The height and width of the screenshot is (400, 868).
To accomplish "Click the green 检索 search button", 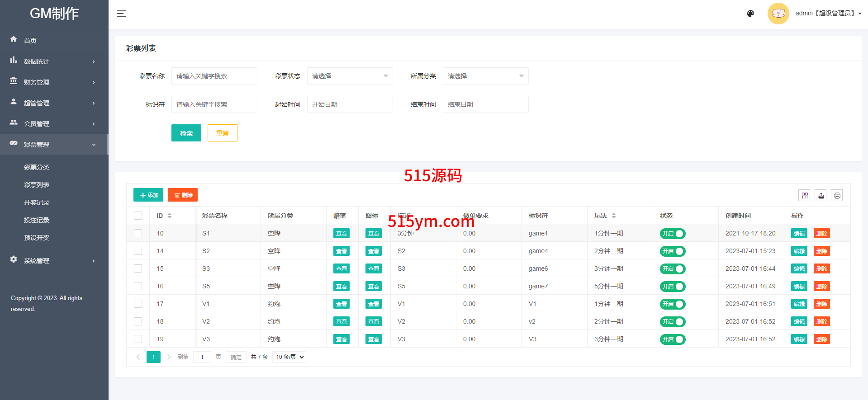I will (x=186, y=133).
